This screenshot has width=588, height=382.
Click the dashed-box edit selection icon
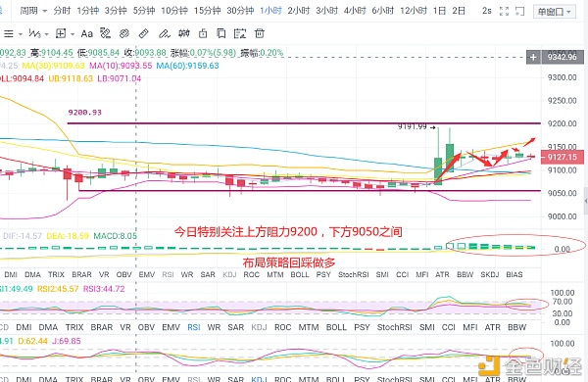[x=240, y=33]
